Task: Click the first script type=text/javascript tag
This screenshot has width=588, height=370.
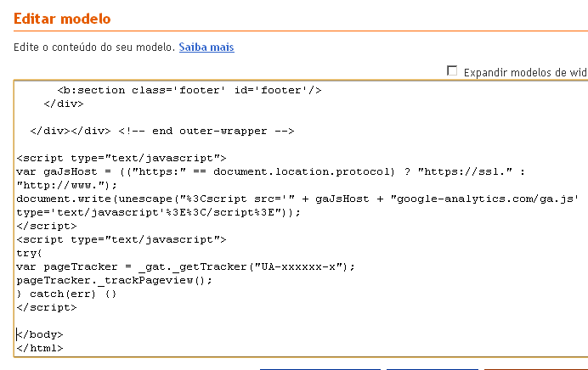Action: click(122, 159)
